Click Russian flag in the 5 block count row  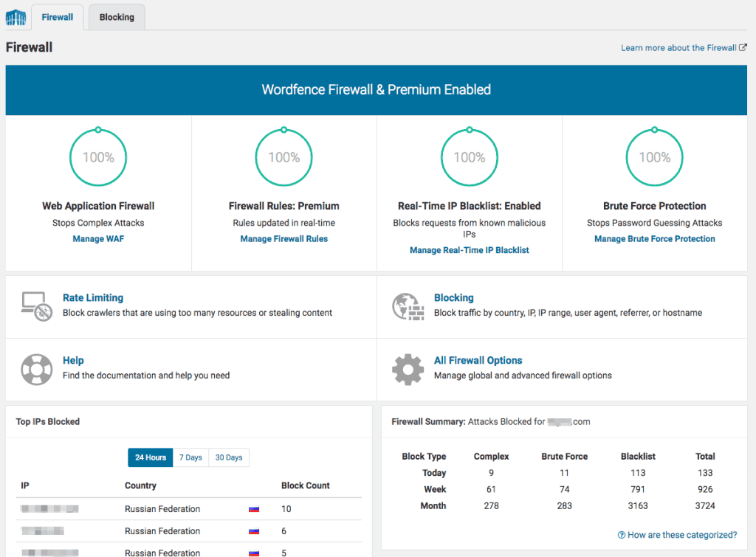[254, 553]
